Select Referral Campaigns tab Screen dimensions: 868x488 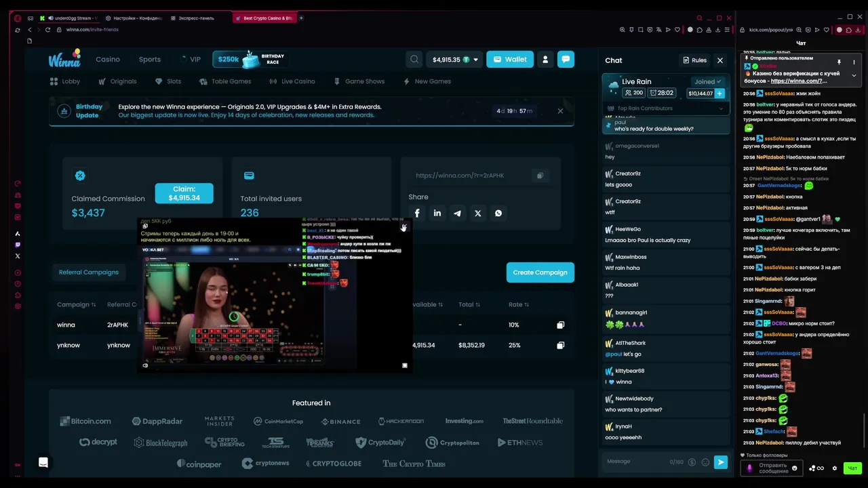(x=89, y=272)
